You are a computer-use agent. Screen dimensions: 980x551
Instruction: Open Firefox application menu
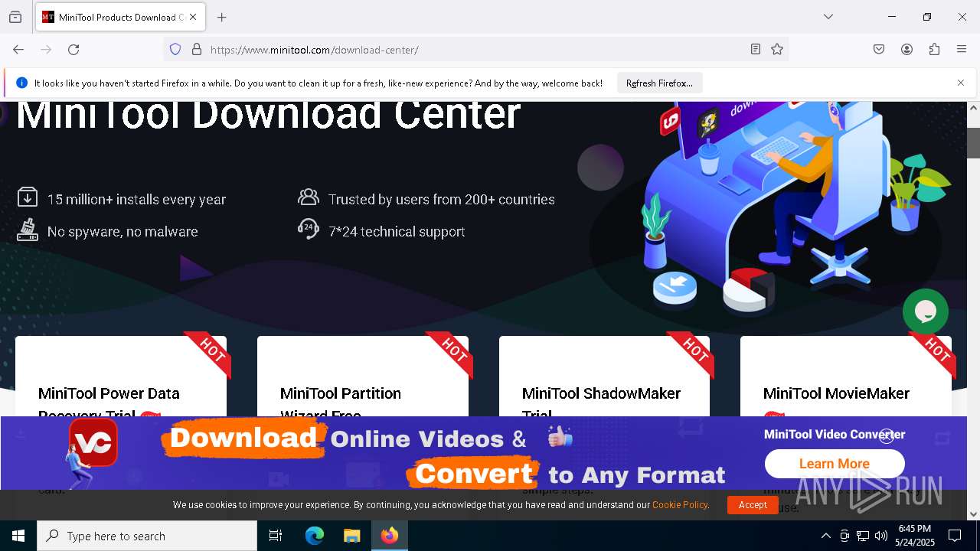click(x=962, y=49)
